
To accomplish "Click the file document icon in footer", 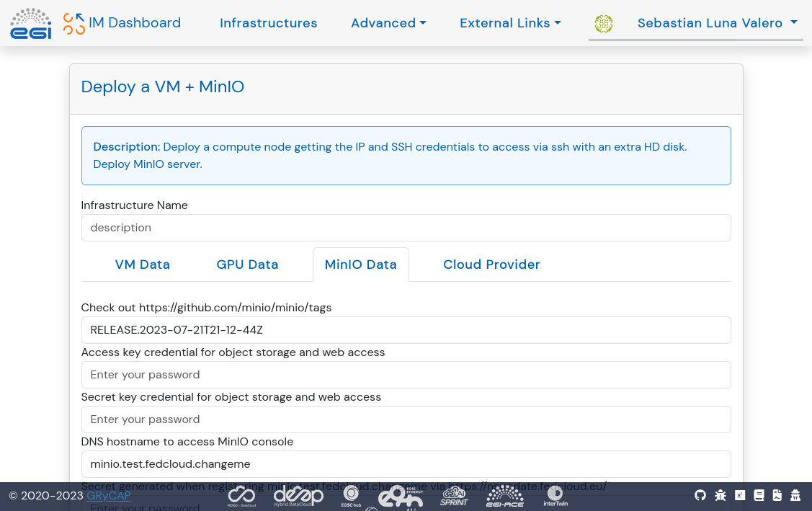I will pyautogui.click(x=777, y=495).
